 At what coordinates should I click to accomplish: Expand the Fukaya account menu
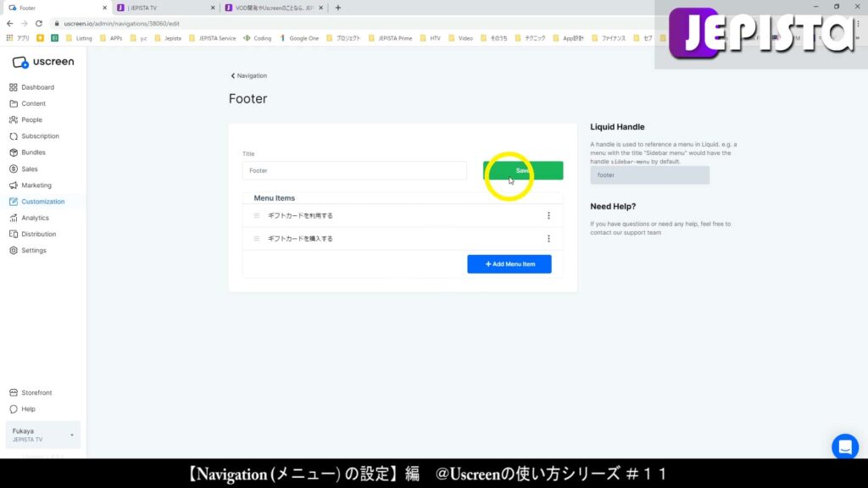pyautogui.click(x=42, y=435)
